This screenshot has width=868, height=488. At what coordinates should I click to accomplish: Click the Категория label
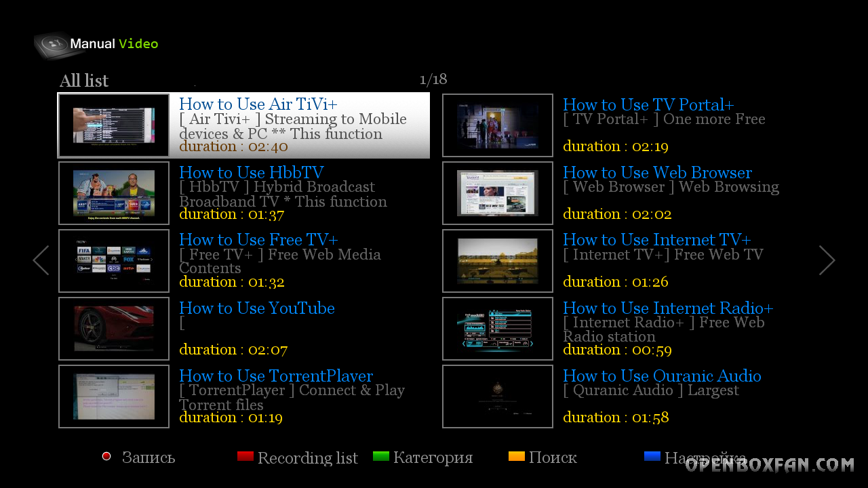pyautogui.click(x=433, y=457)
